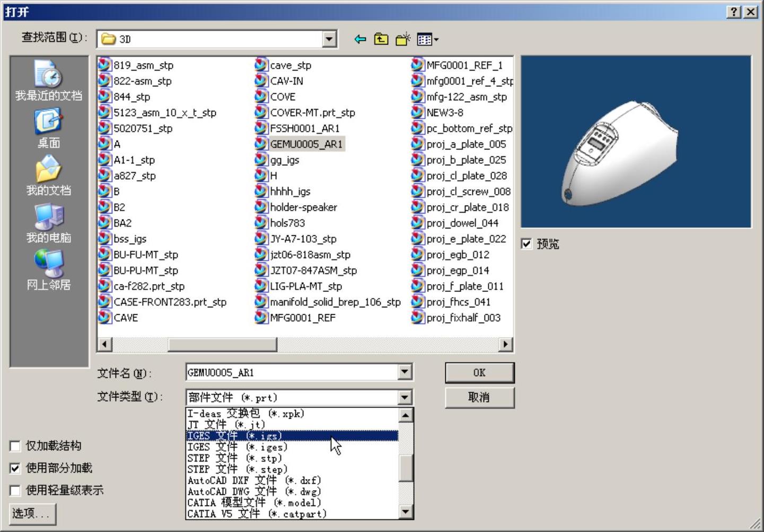Select file icon for COVER-MT.prt_stp
The image size is (764, 532).
(261, 112)
